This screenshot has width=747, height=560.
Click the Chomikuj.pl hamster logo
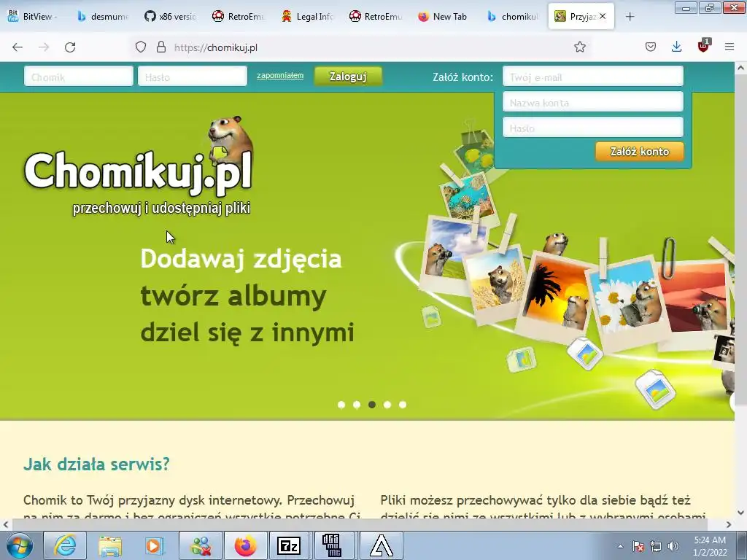139,164
